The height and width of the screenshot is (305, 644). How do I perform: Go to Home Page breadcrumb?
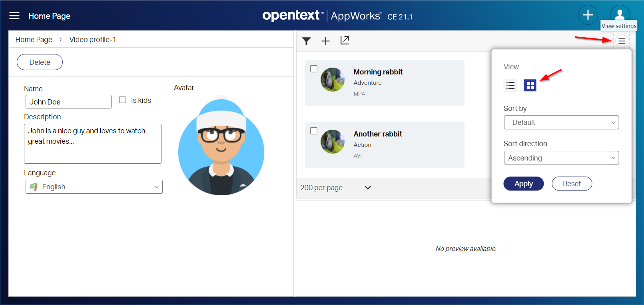click(34, 40)
